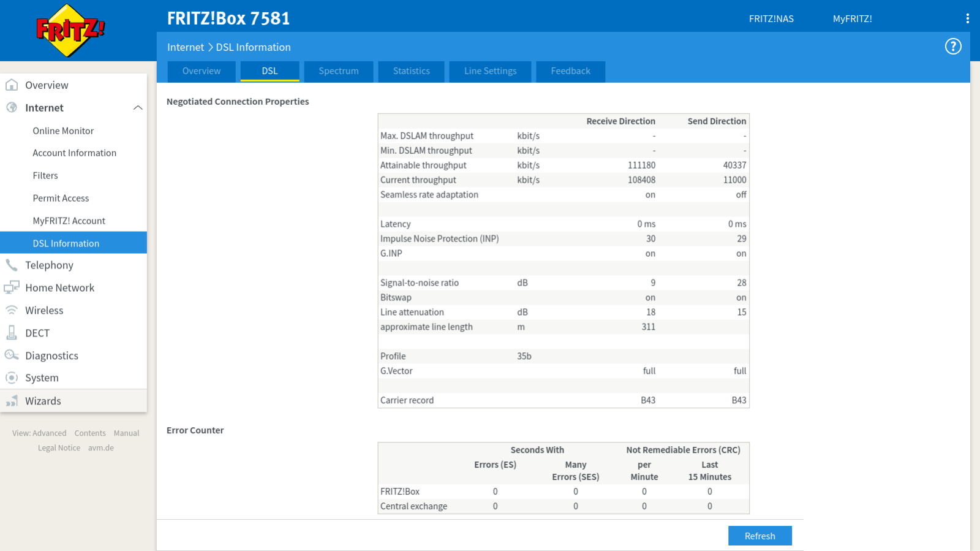
Task: Click the FRITZ! logo
Action: 71,31
